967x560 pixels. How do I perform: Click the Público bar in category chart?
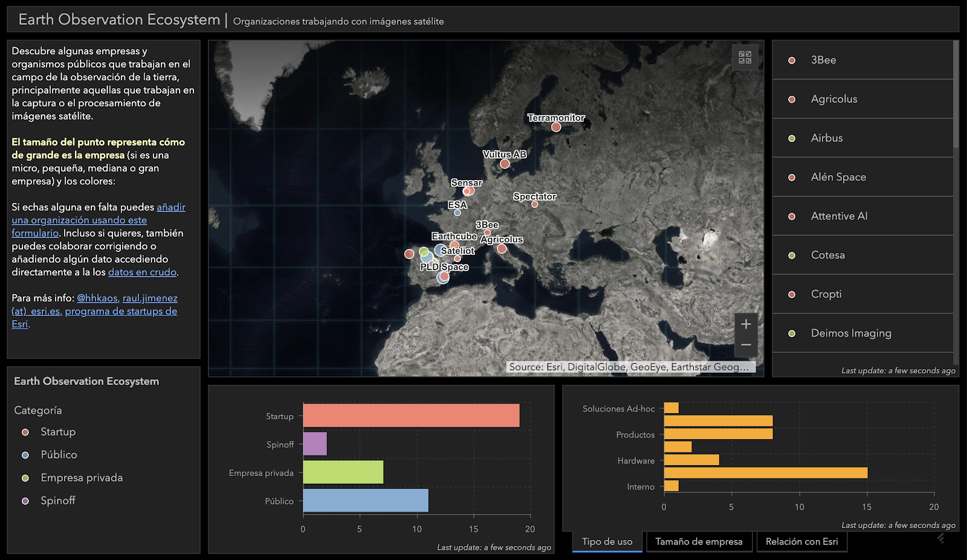pos(366,500)
